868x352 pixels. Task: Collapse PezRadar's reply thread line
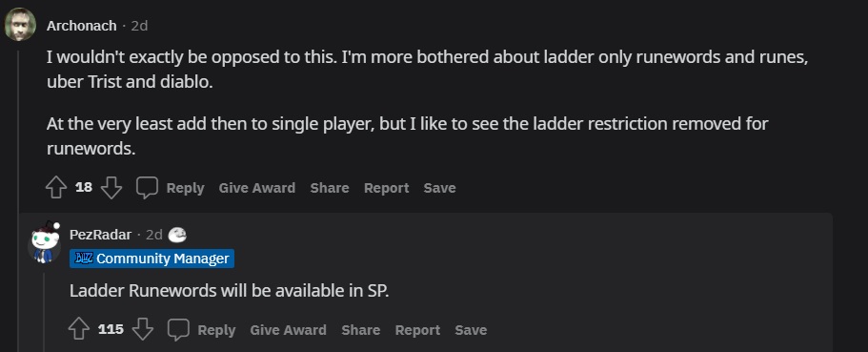click(45, 312)
